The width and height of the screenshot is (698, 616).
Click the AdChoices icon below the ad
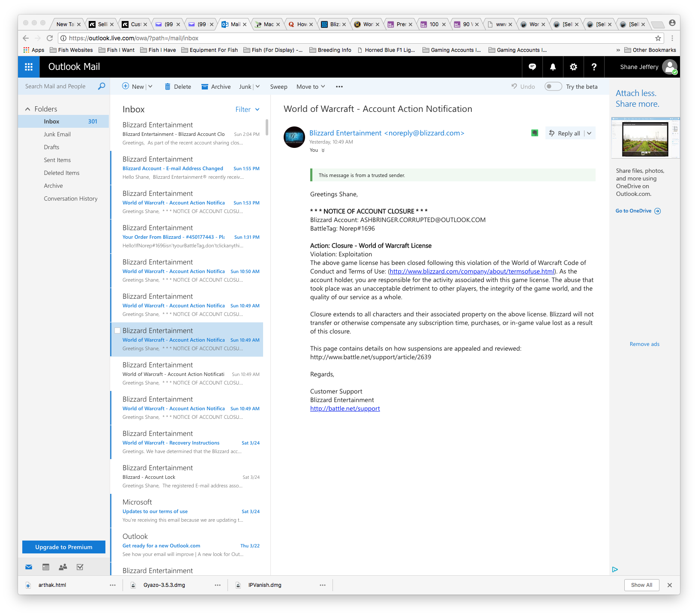pyautogui.click(x=615, y=569)
